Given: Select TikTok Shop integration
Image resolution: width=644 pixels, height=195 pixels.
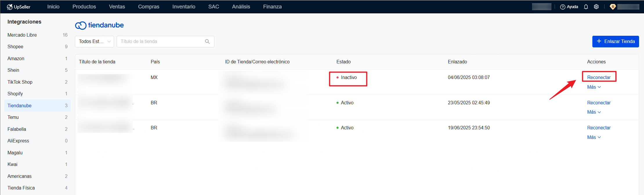Looking at the screenshot, I should 20,82.
